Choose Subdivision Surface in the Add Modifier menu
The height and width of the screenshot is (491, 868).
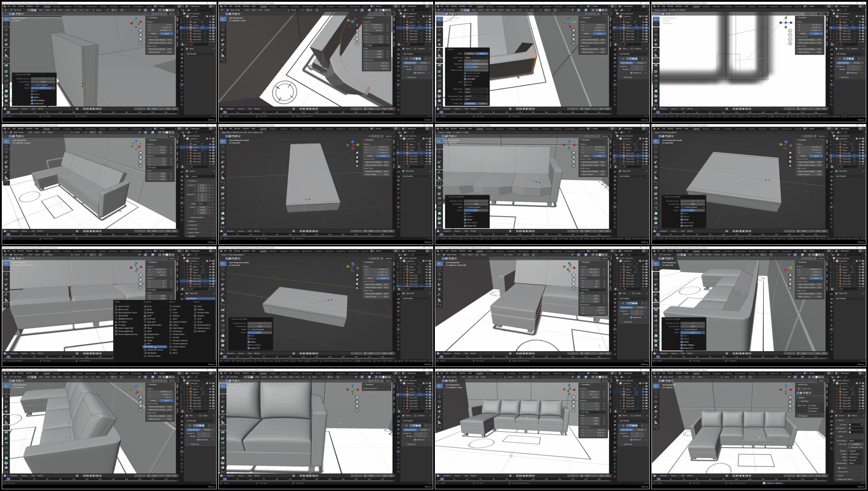pos(155,350)
